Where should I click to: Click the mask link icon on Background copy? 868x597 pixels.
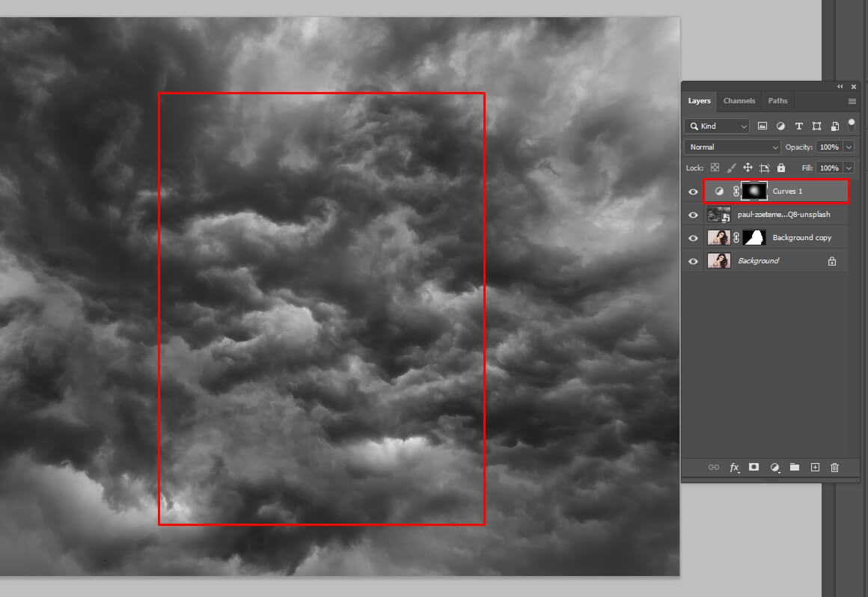pyautogui.click(x=736, y=238)
